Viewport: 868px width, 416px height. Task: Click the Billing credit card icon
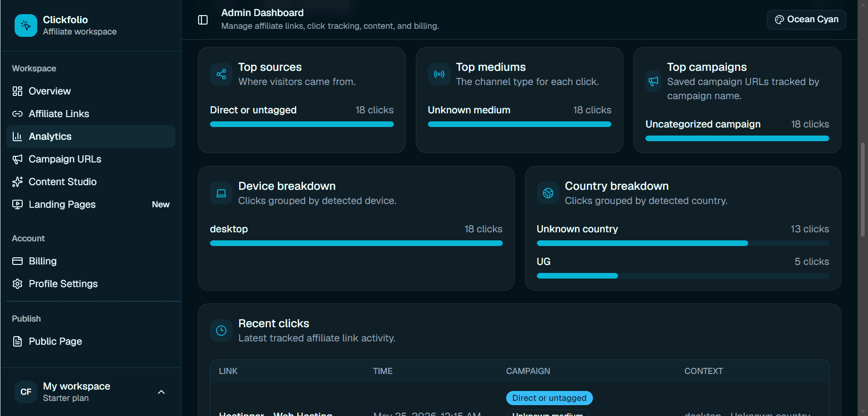tap(17, 261)
